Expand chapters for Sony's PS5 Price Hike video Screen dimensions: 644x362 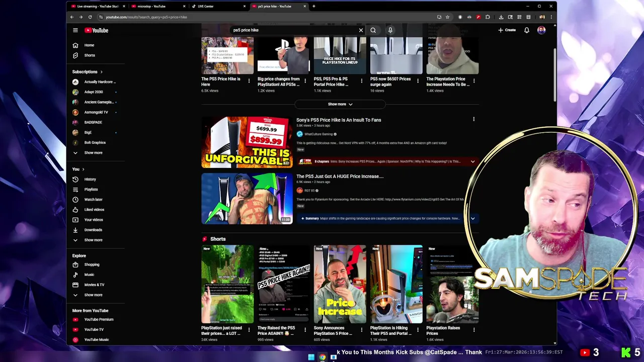pos(472,161)
